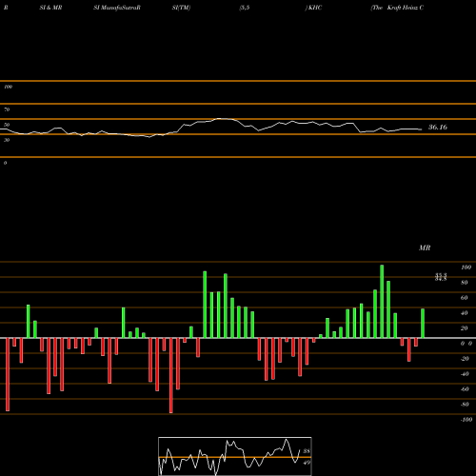Click MR axis label -40
Image resolution: width=476 pixels, height=476 pixels.
pyautogui.click(x=465, y=374)
